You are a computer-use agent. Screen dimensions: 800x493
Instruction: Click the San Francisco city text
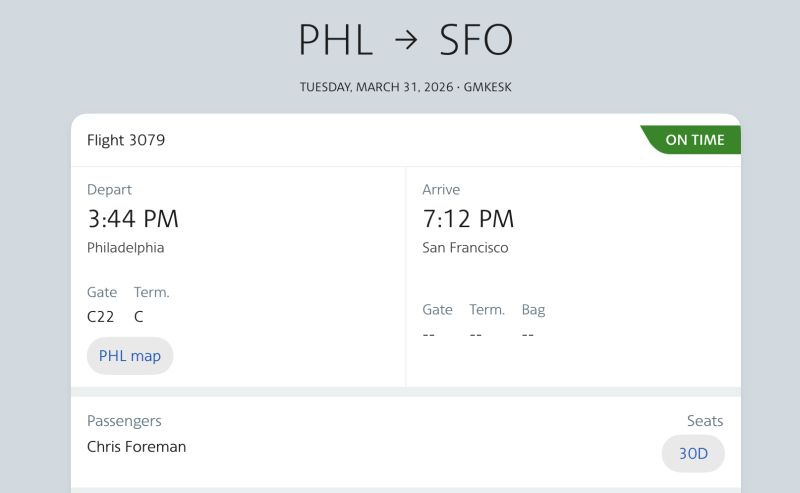point(465,247)
